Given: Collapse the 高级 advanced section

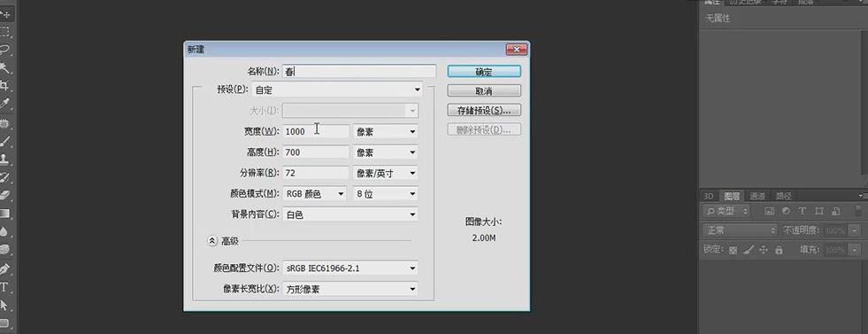Looking at the screenshot, I should [x=212, y=241].
